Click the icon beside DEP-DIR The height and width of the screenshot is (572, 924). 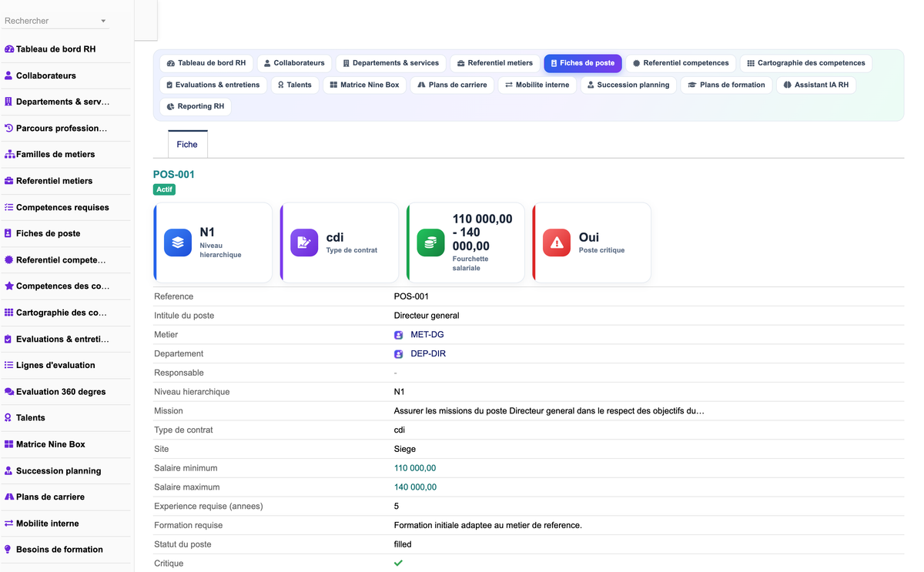coord(399,354)
